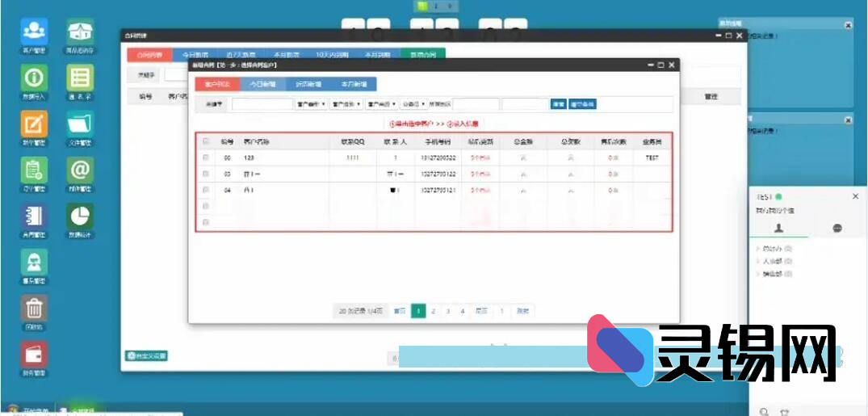Go to page 3 in pagination
The height and width of the screenshot is (416, 868).
447,311
